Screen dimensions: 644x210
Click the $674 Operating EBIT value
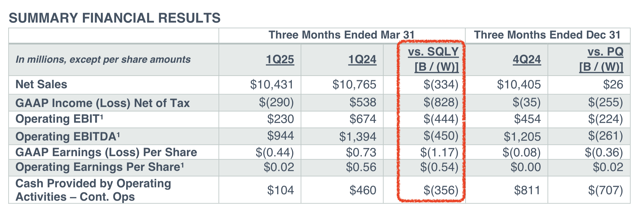pos(363,119)
